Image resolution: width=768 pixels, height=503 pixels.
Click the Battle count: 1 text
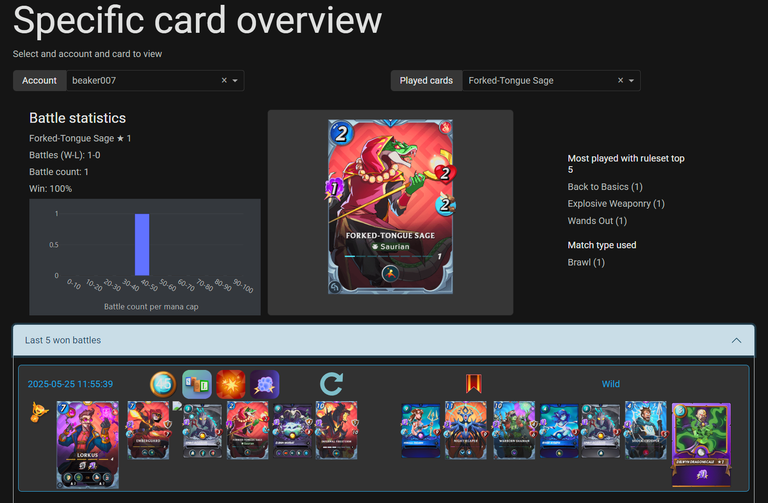tap(59, 172)
